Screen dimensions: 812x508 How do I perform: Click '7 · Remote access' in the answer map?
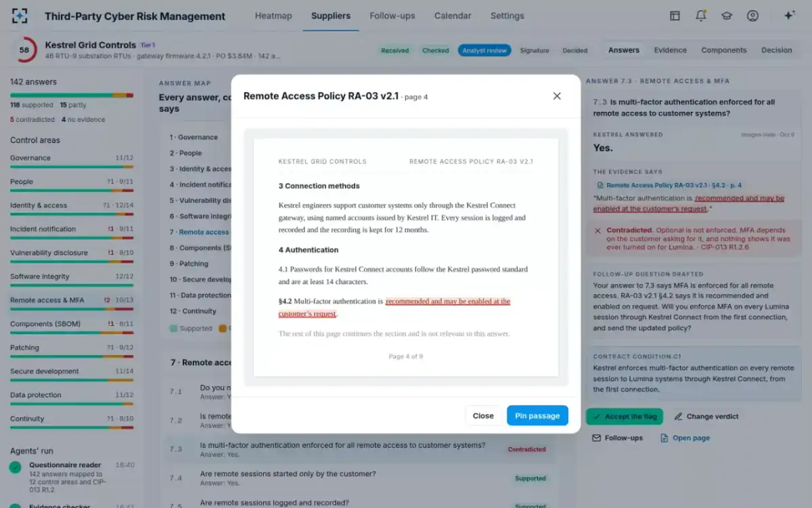[200, 232]
